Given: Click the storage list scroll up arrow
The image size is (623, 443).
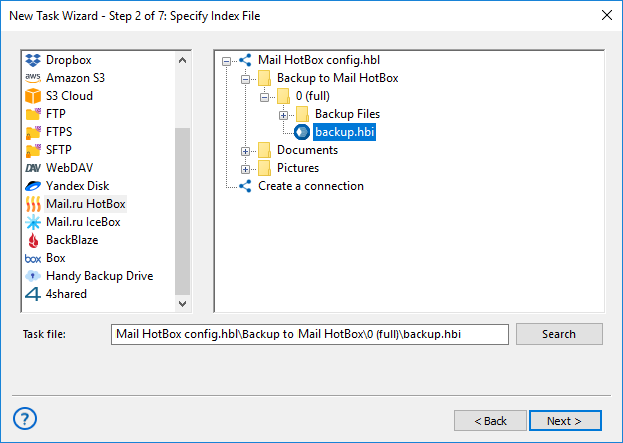Looking at the screenshot, I should click(182, 60).
